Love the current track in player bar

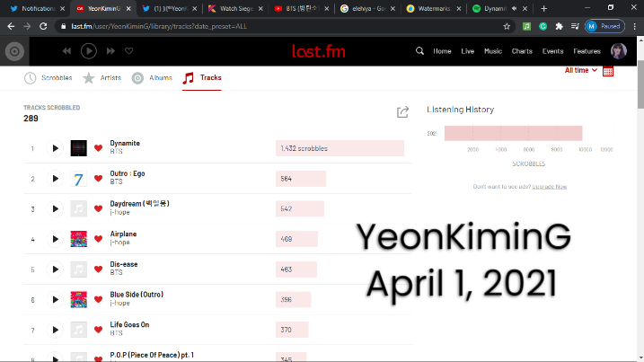click(x=129, y=51)
